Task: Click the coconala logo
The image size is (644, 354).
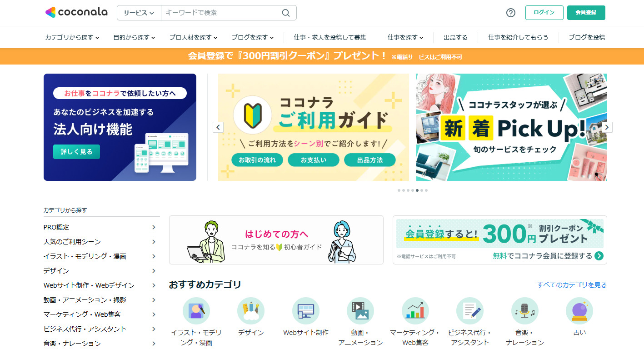Action: pos(76,12)
